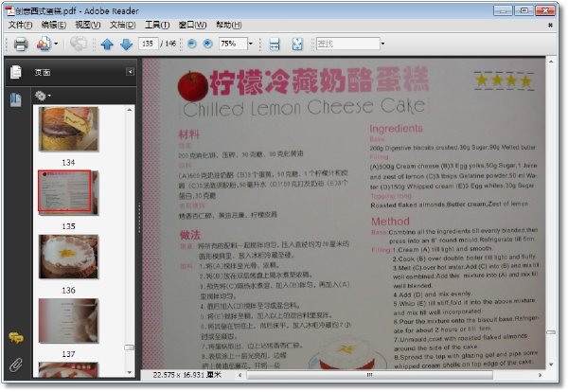Screen dimensions: 568x392
Task: Open the 工具(T) menu
Action: click(x=157, y=25)
